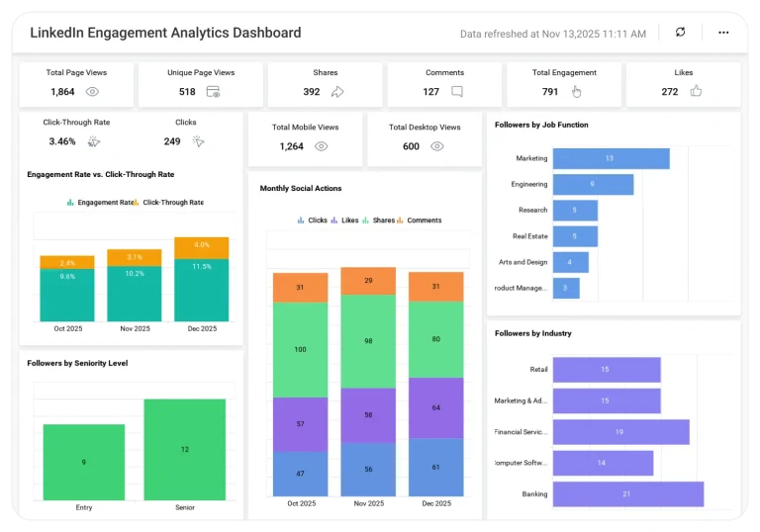
Task: Select the Banking bar showing 21
Action: (628, 493)
